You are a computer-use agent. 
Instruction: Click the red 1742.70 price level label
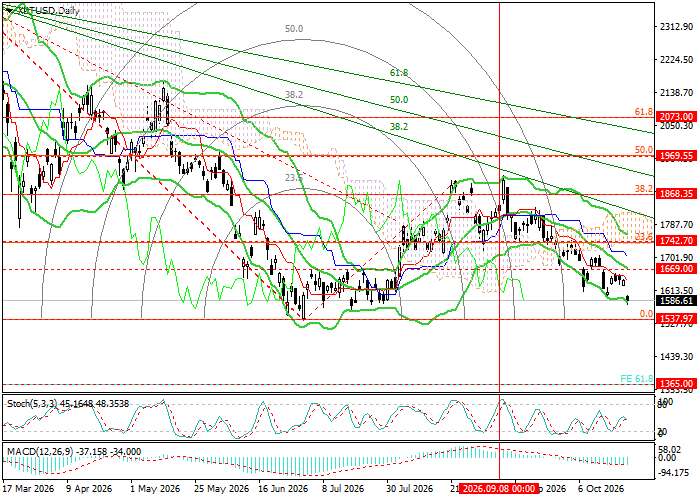click(676, 241)
